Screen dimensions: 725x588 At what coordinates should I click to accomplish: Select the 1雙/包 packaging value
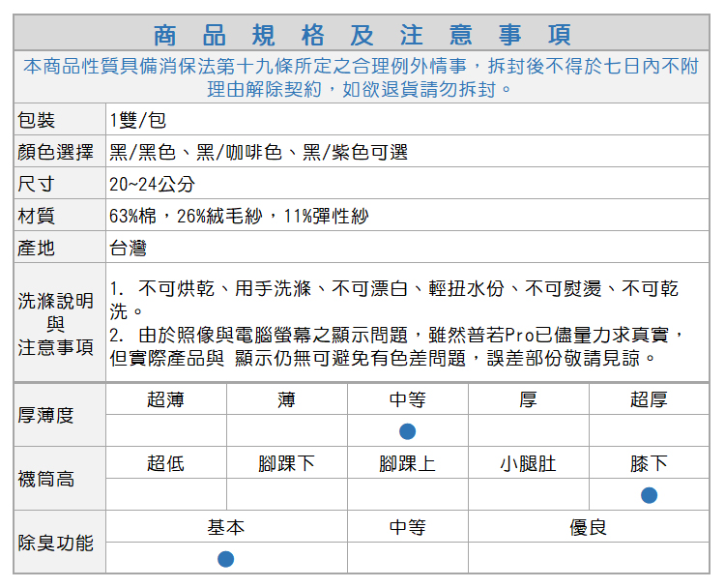pos(137,120)
